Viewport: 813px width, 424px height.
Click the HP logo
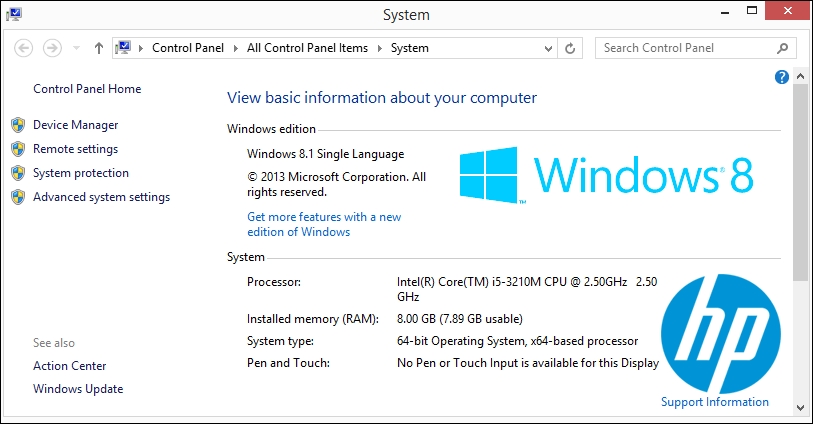[721, 334]
